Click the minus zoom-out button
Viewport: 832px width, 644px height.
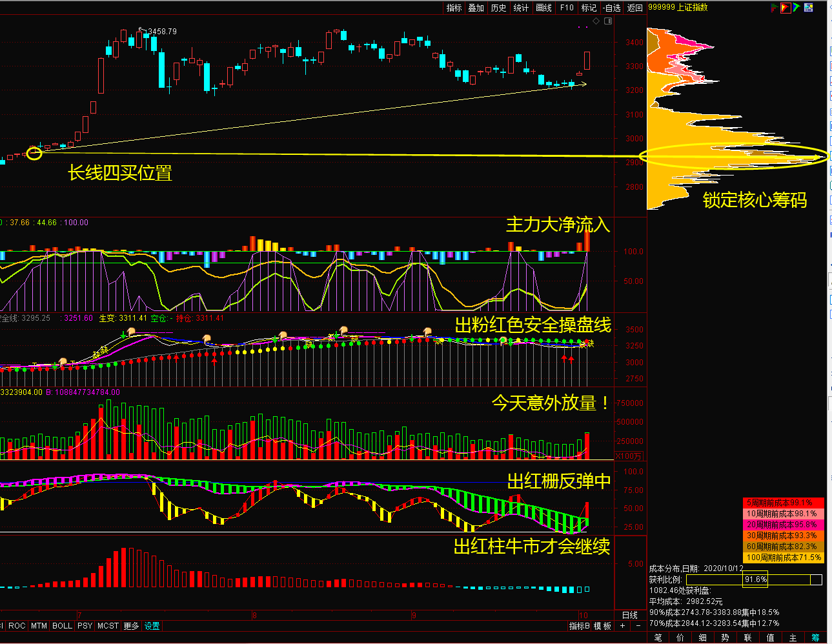[x=638, y=626]
